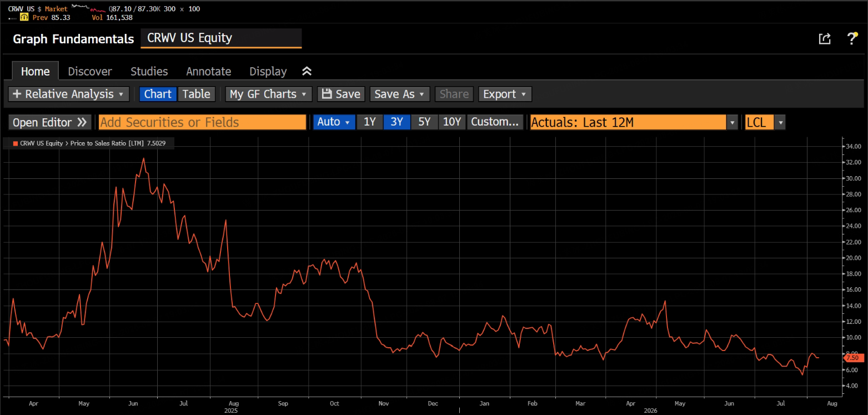Viewport: 868px width, 415px height.
Task: Click the Mar label on the x-axis
Action: pyautogui.click(x=581, y=403)
